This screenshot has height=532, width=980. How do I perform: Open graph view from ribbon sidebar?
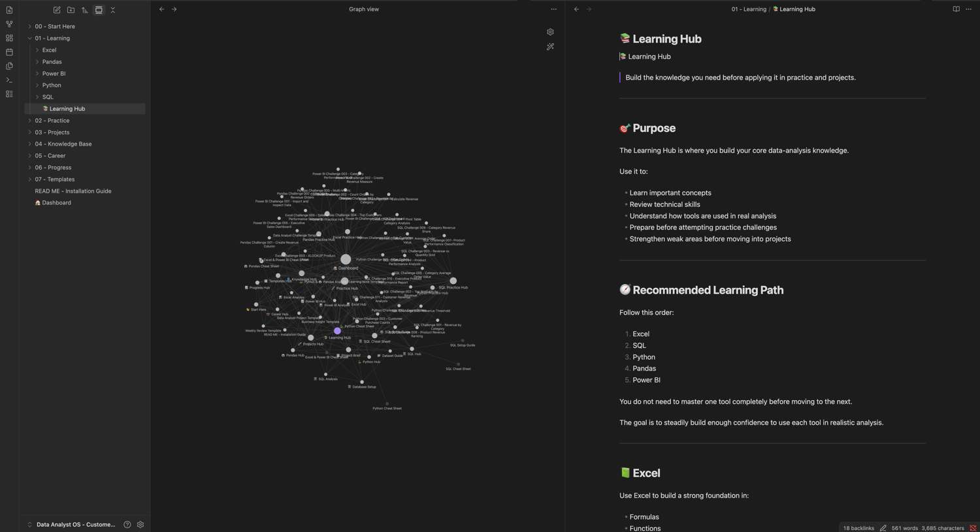click(x=9, y=24)
